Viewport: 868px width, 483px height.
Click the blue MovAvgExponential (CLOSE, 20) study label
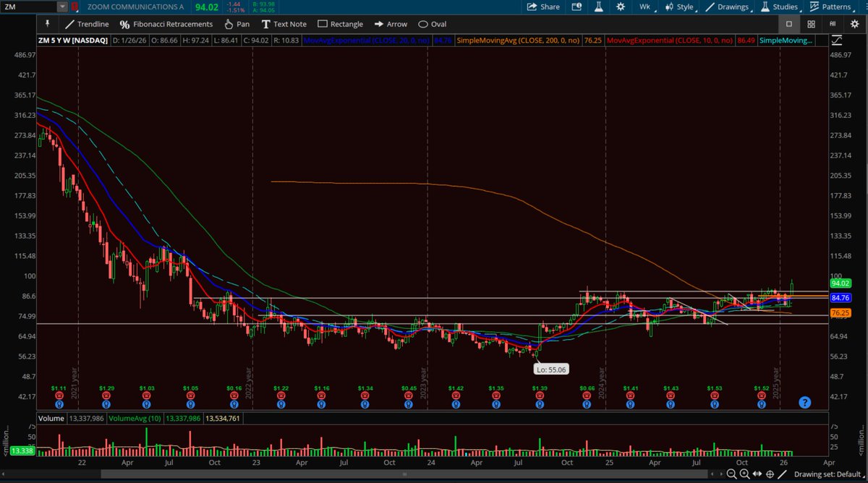pos(367,41)
